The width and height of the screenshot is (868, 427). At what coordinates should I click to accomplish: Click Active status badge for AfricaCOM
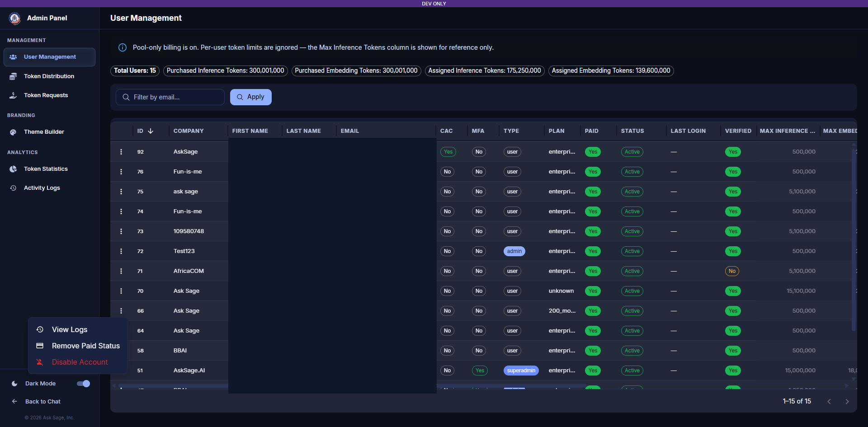coord(632,271)
